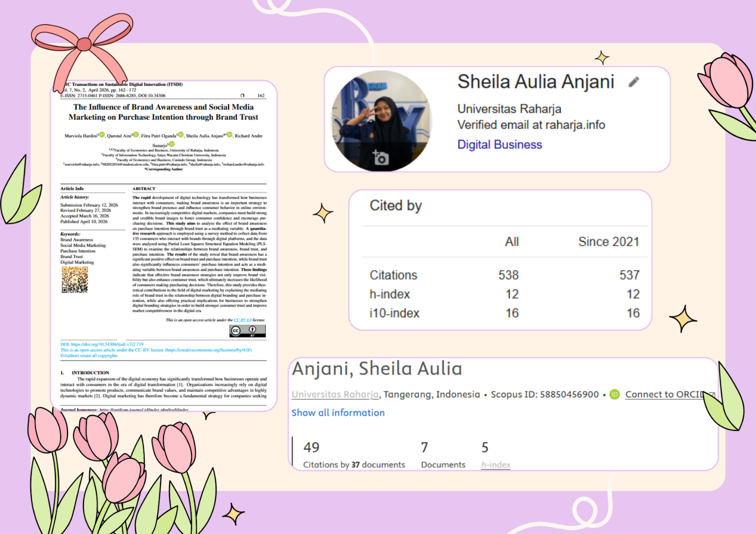Screen dimensions: 756x534
Task: Click the green ORCID iD icon in Scopus profile
Action: (615, 394)
